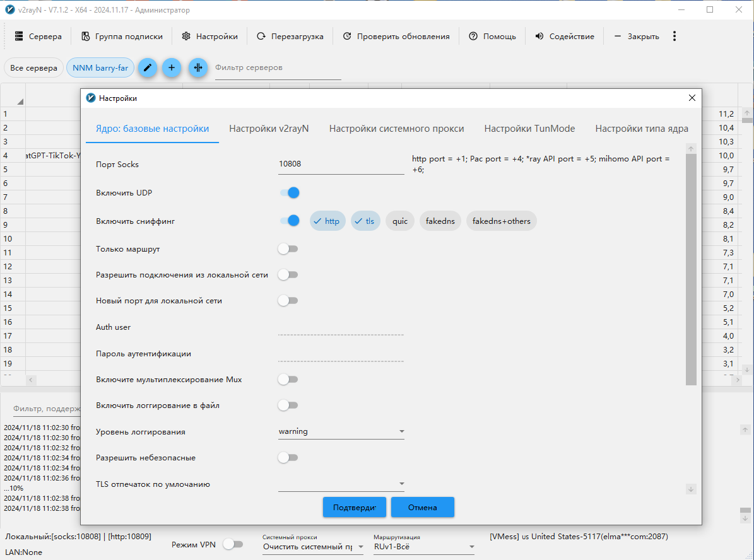Open TLS отпечаток по умолчанию dropdown

coord(401,484)
